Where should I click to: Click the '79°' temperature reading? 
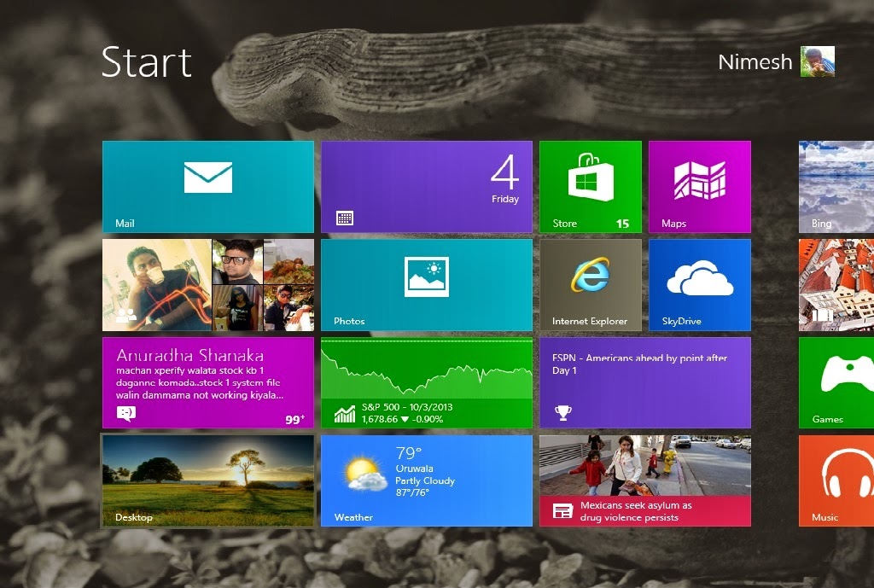click(x=409, y=453)
